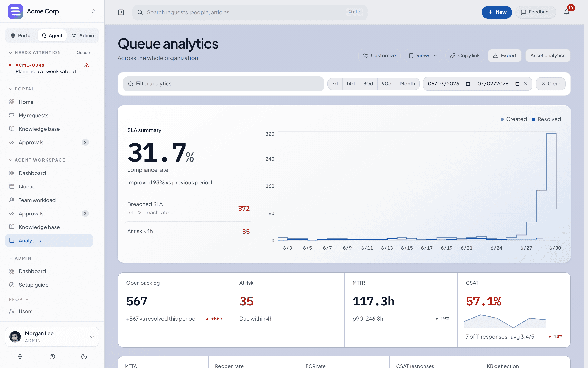The height and width of the screenshot is (368, 588).
Task: Click the warning icon on ACME-0048
Action: pyautogui.click(x=87, y=65)
